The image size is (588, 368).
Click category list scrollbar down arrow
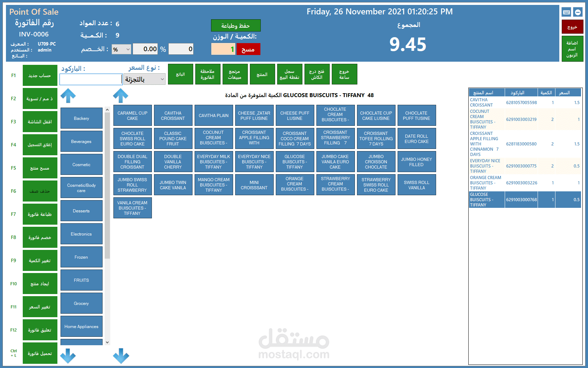coord(107,342)
